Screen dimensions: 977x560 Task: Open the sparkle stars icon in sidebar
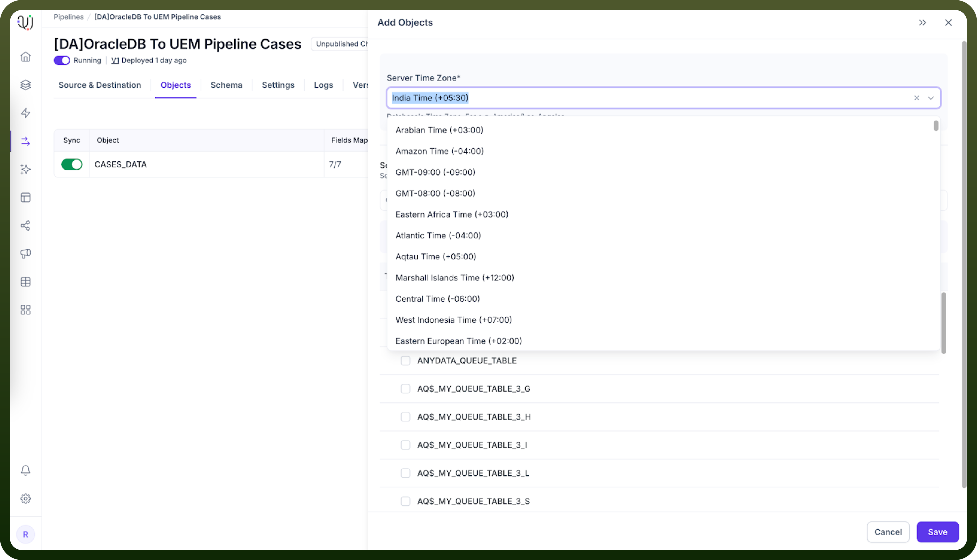click(25, 169)
